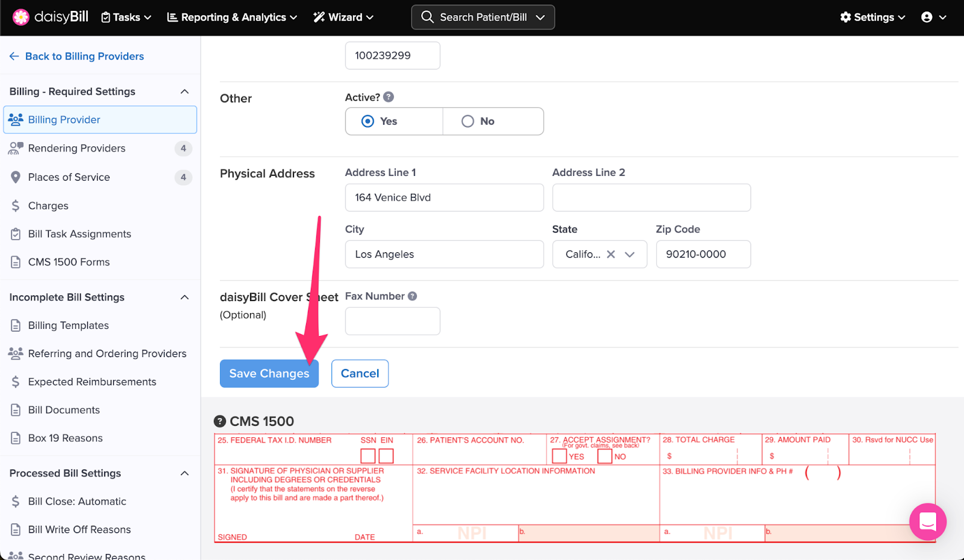The image size is (964, 560).
Task: Select the Yes radio button for Active
Action: 368,121
